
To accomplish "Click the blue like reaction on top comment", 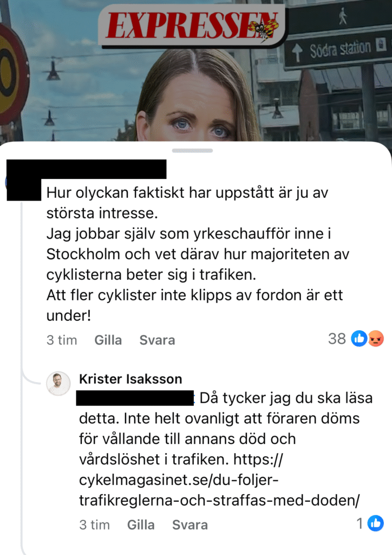I will (x=359, y=339).
